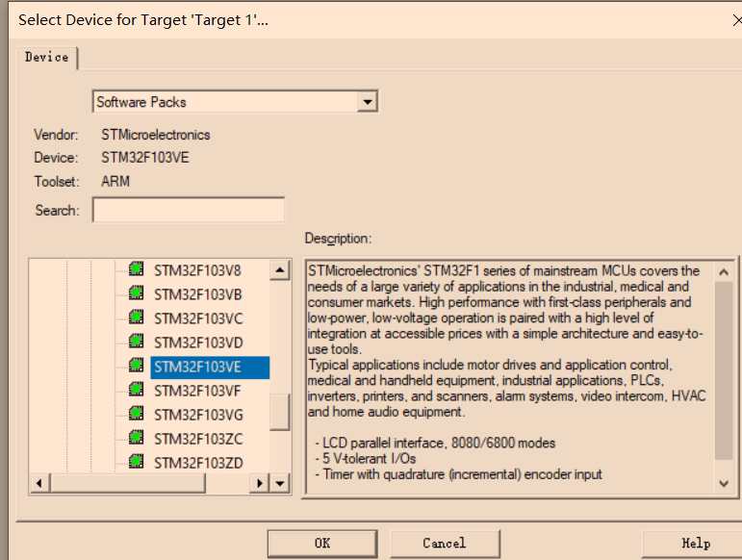Click the chip icon beside STM32F103VD
The height and width of the screenshot is (560, 742).
pos(137,341)
